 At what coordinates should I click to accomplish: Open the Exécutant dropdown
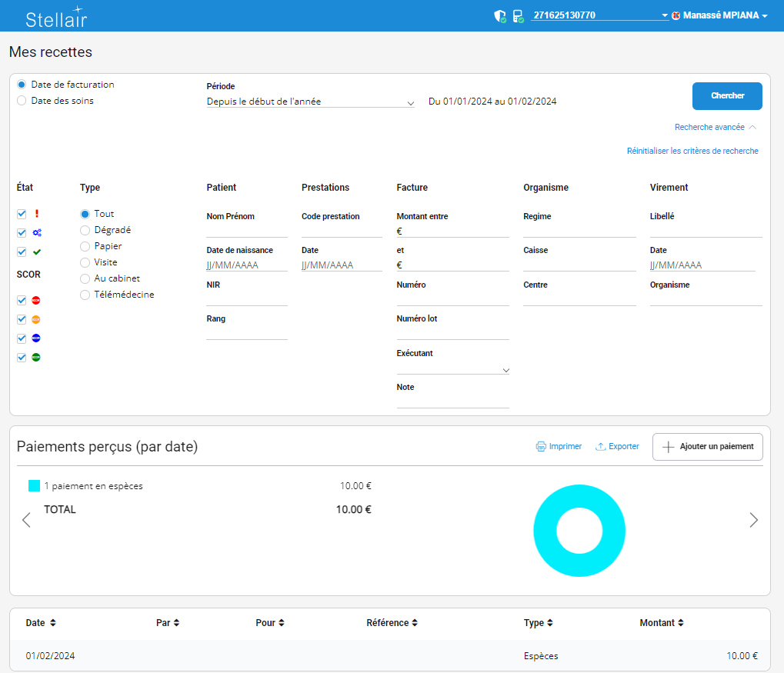click(452, 370)
